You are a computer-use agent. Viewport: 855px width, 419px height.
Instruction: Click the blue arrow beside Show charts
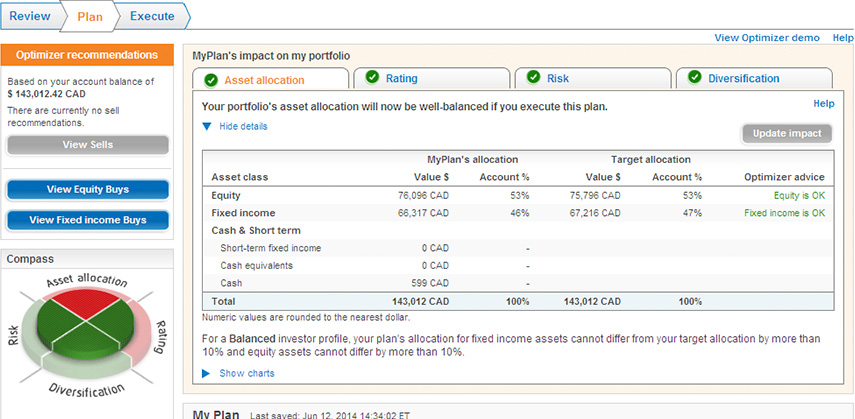[x=207, y=373]
